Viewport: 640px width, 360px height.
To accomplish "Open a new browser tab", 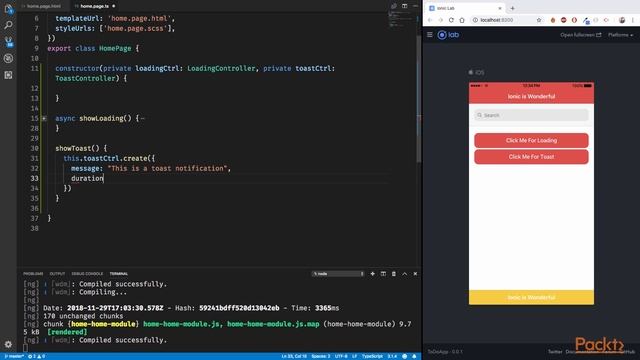I will point(512,8).
